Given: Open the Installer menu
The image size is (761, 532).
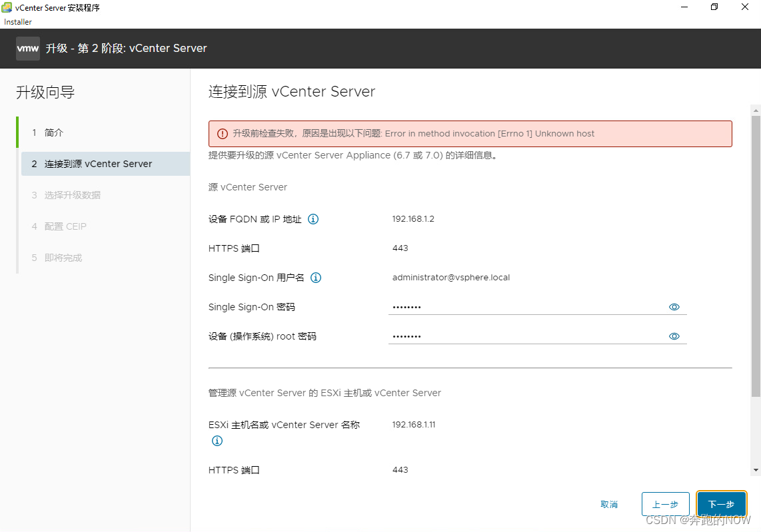Looking at the screenshot, I should [18, 22].
